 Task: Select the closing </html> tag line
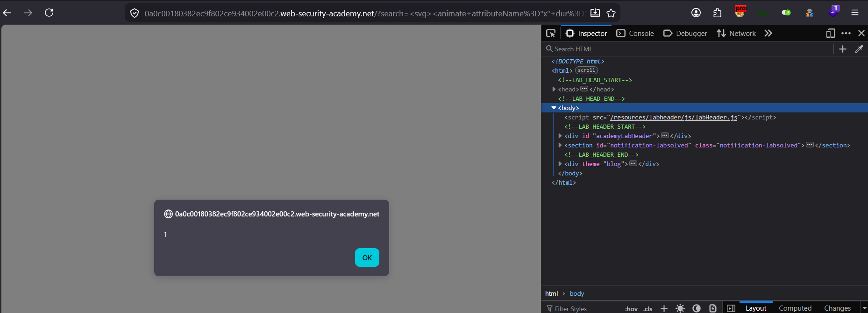click(x=564, y=182)
